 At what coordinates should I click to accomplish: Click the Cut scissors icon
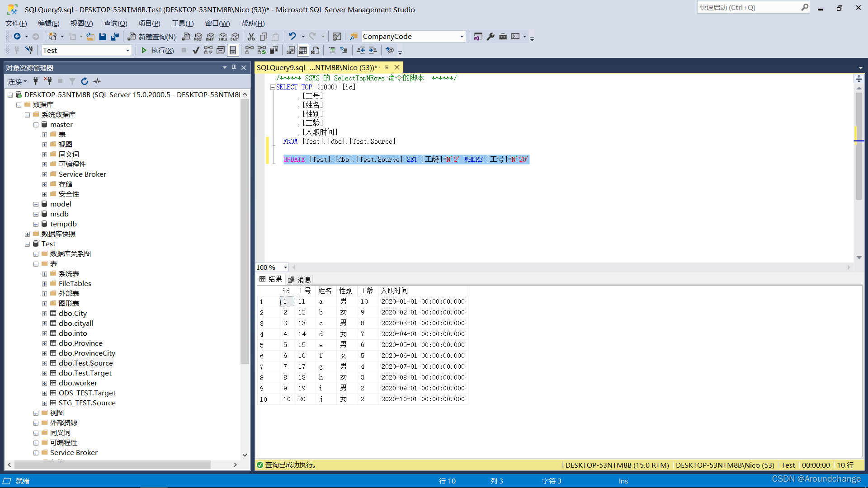tap(251, 37)
